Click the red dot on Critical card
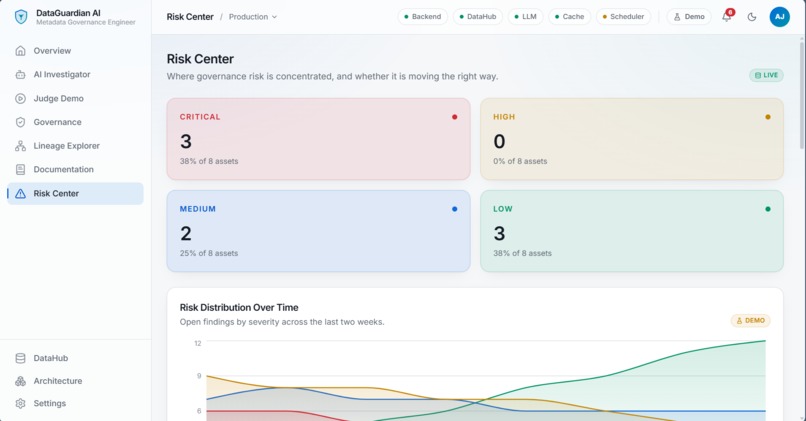This screenshot has height=421, width=806. pos(454,117)
